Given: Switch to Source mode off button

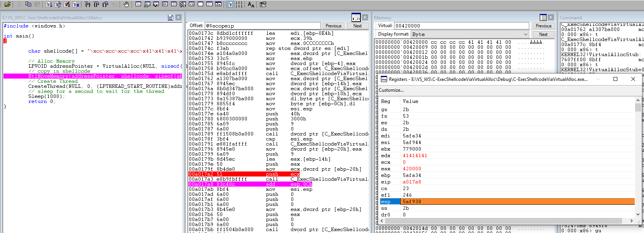Looking at the screenshot, I should [239, 4].
